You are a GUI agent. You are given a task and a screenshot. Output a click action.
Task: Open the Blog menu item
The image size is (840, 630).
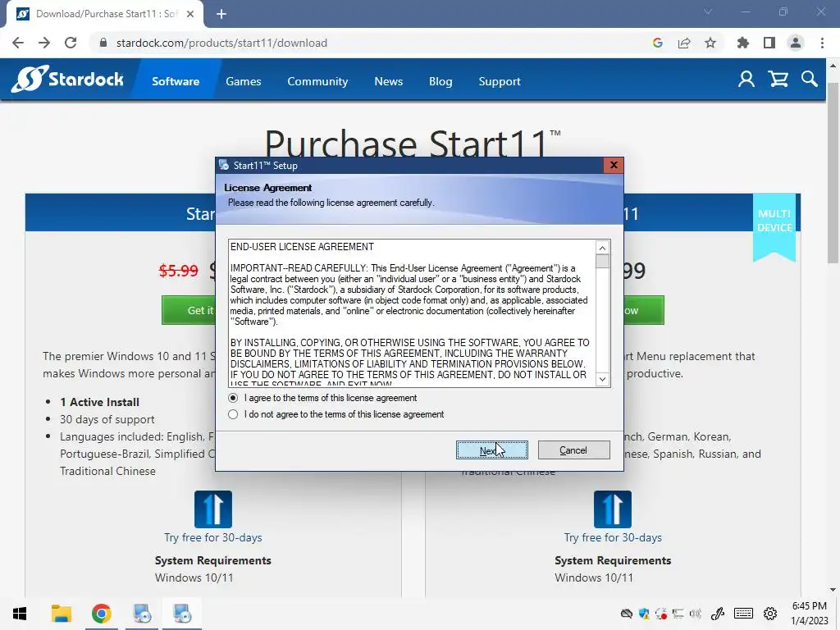tap(441, 81)
